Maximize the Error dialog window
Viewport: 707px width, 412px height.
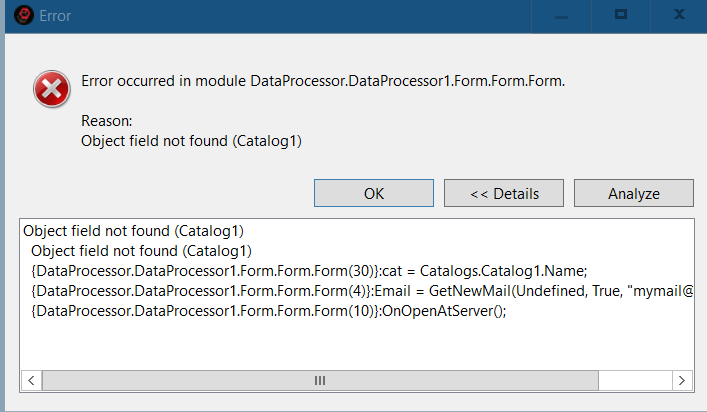tap(620, 16)
